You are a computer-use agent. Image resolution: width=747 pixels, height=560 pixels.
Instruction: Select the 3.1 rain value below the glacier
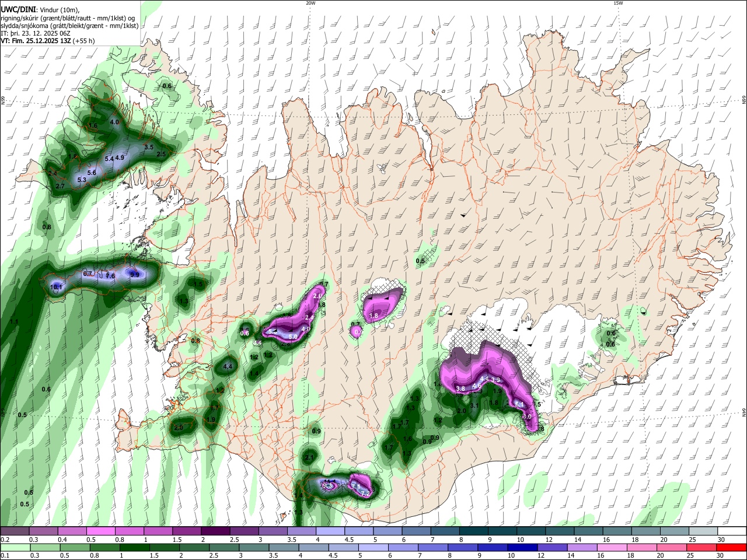[474, 406]
